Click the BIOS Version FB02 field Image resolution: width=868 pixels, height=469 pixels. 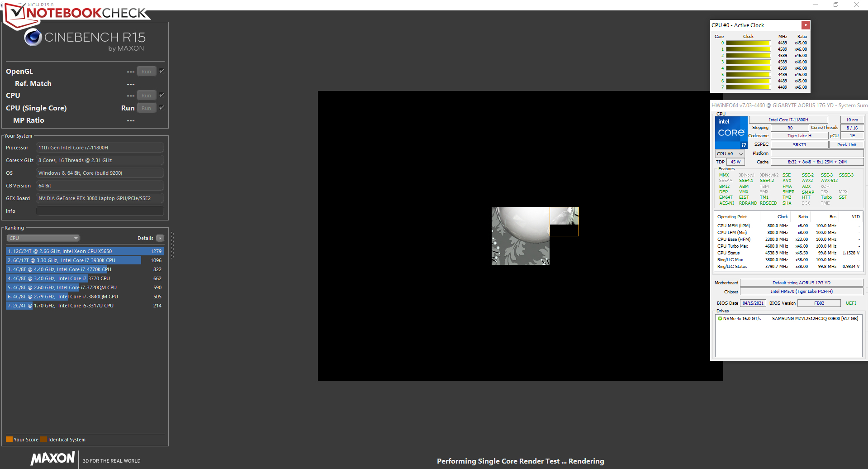click(819, 303)
